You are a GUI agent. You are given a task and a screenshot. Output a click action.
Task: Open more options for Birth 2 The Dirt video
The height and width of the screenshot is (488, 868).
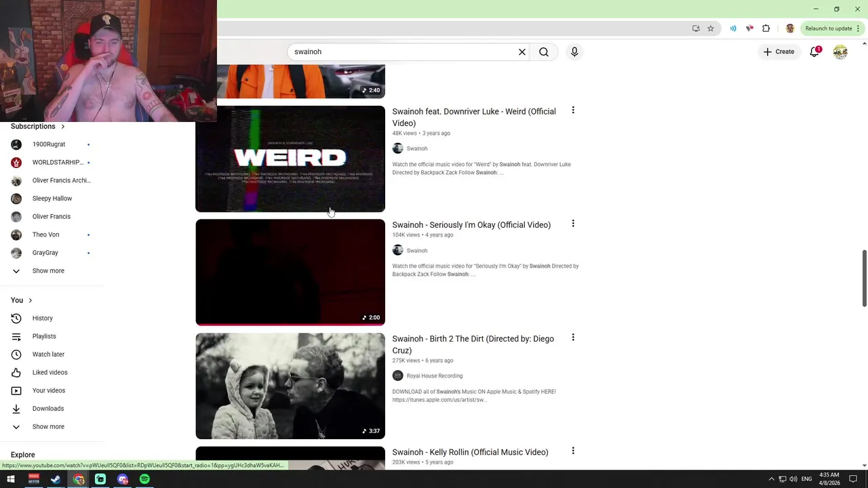point(573,338)
